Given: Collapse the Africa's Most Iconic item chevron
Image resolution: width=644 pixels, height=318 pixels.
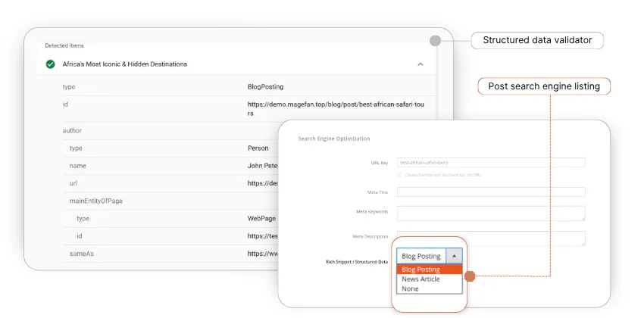Looking at the screenshot, I should (420, 64).
